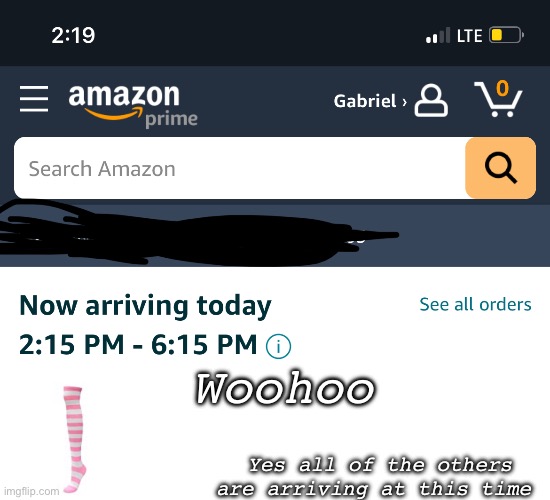This screenshot has width=550, height=500.
Task: Tap the 2:19 clock in status bar
Action: click(73, 35)
